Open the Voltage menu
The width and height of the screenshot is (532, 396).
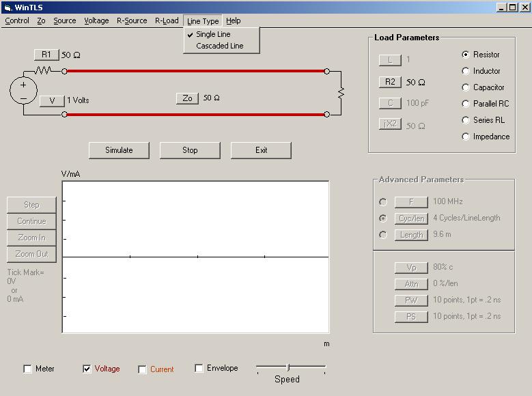[x=96, y=20]
